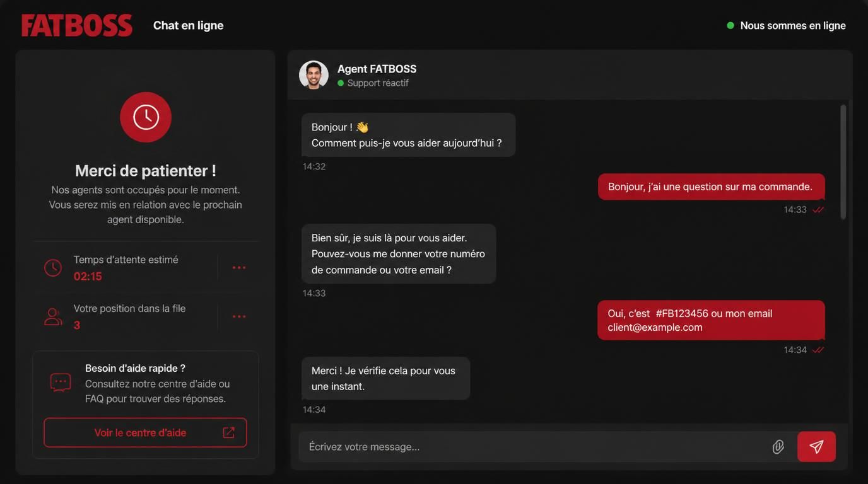
Task: Send the message with the paper plane button
Action: [x=816, y=447]
